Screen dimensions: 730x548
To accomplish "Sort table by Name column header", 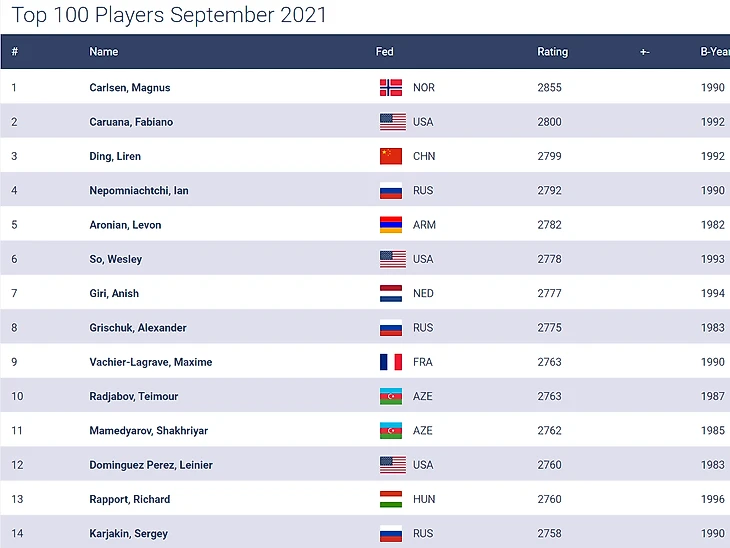I will tap(104, 52).
